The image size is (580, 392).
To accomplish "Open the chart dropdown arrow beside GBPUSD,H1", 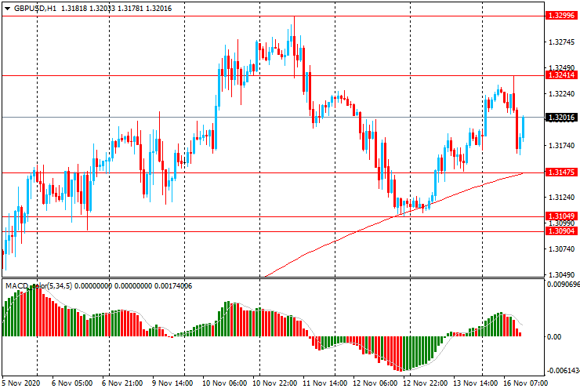I will click(x=6, y=8).
